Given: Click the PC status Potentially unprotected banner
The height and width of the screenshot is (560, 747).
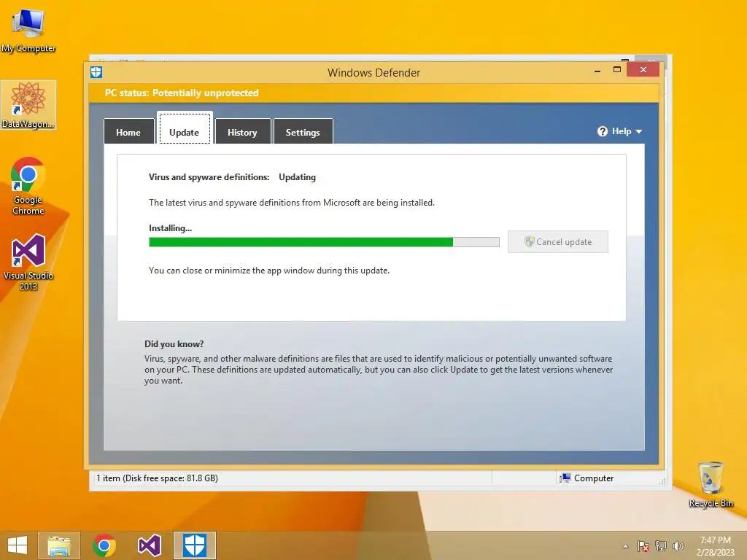Looking at the screenshot, I should pyautogui.click(x=374, y=93).
